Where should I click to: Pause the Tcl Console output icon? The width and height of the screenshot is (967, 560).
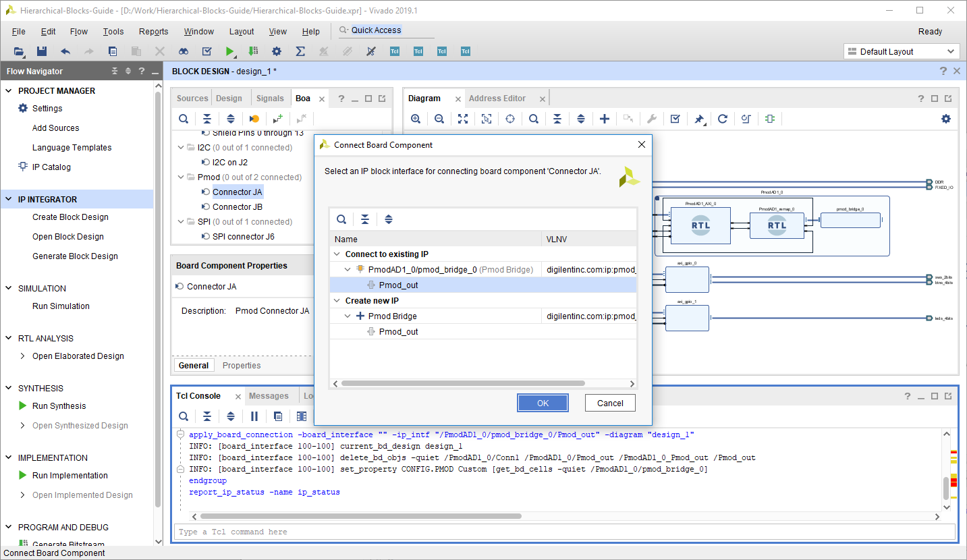[254, 416]
